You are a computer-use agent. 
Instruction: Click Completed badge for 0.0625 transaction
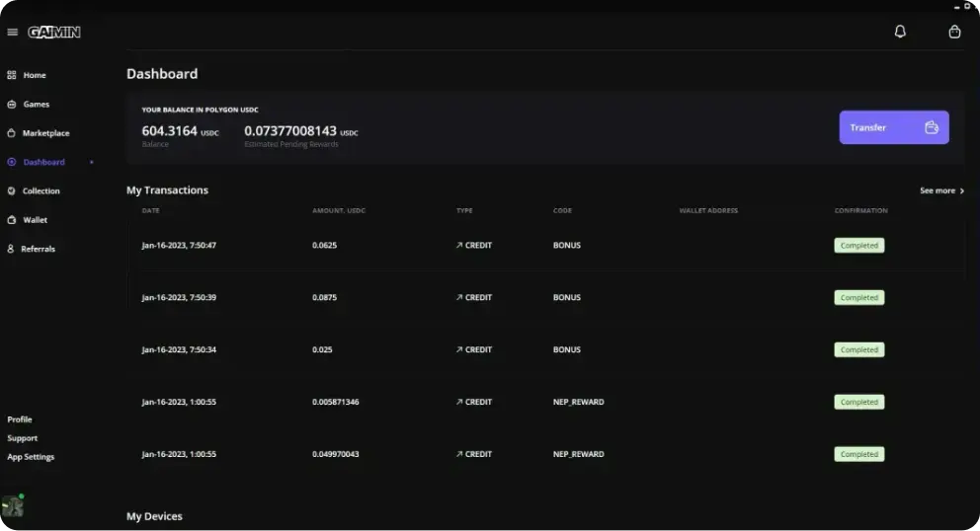point(858,245)
